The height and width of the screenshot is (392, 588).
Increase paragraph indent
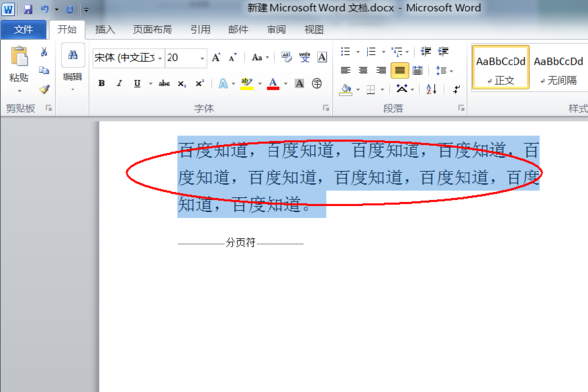pos(443,51)
